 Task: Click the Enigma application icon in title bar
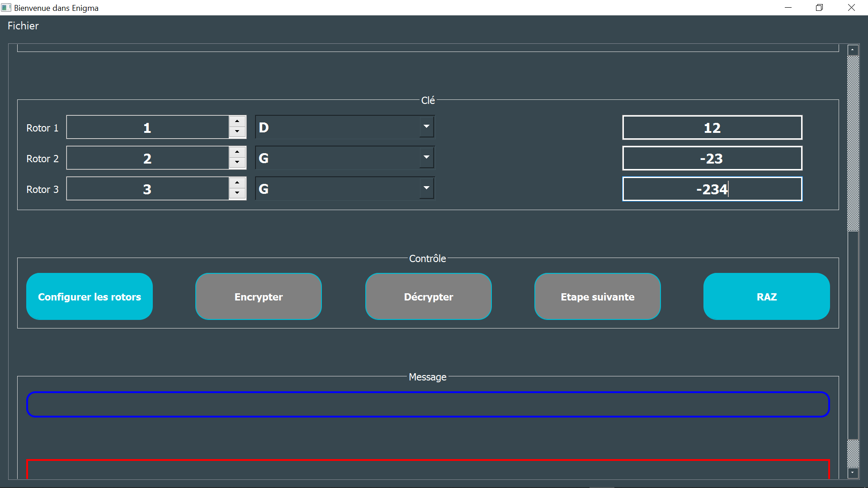(x=6, y=7)
